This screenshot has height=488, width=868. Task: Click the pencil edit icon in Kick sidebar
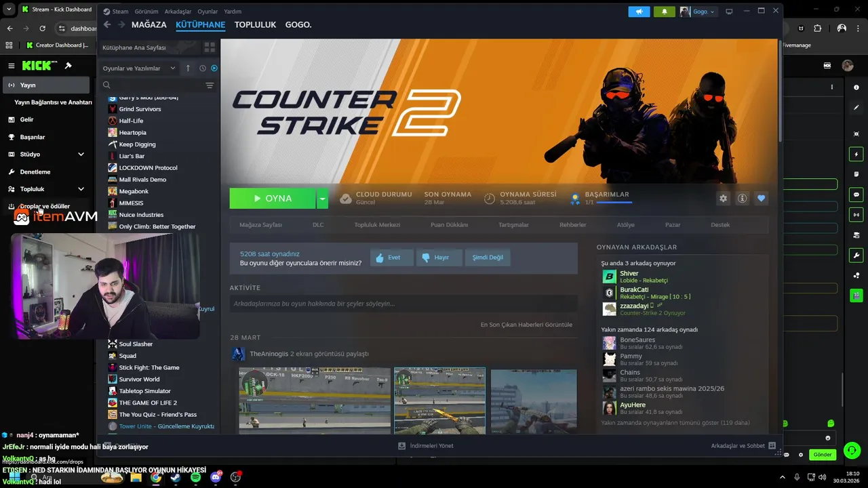[x=856, y=107]
